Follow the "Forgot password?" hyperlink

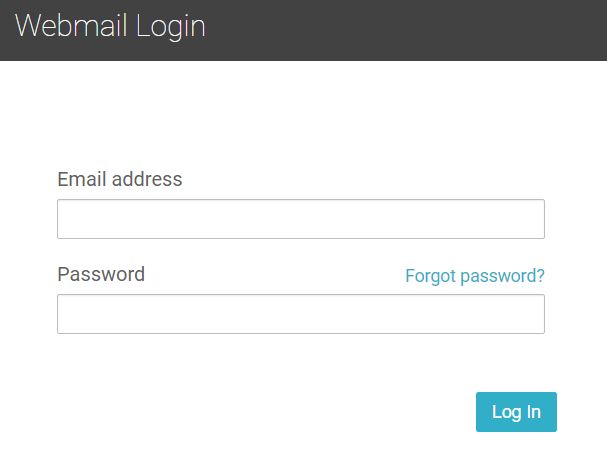pyautogui.click(x=475, y=276)
